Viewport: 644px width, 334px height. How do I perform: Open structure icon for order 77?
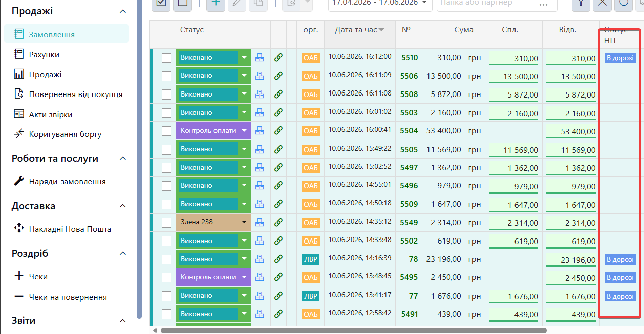260,296
